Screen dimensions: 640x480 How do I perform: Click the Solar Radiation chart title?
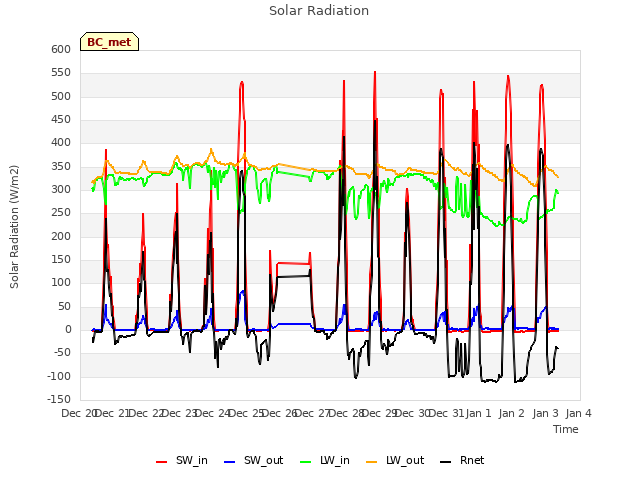point(319,11)
